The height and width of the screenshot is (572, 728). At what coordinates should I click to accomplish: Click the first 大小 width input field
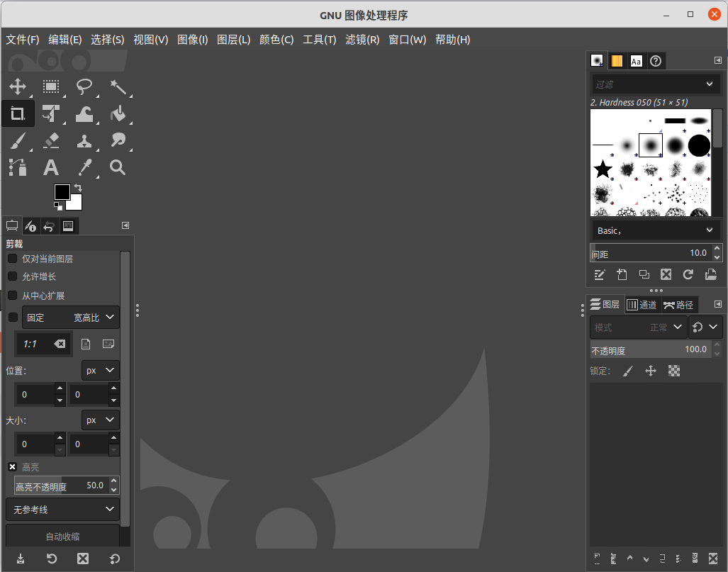pyautogui.click(x=35, y=444)
